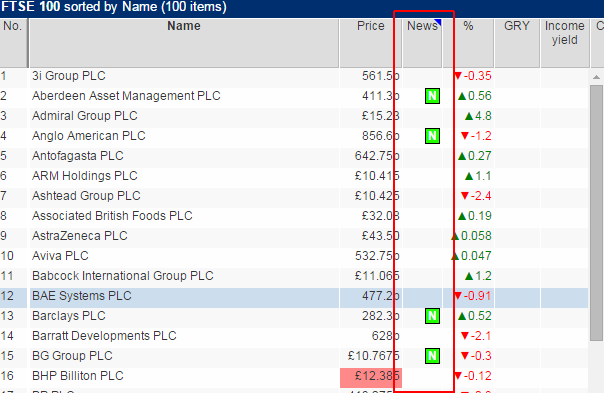Select Babcock International Group PLC name
Screen dimensions: 604x393
tap(123, 276)
